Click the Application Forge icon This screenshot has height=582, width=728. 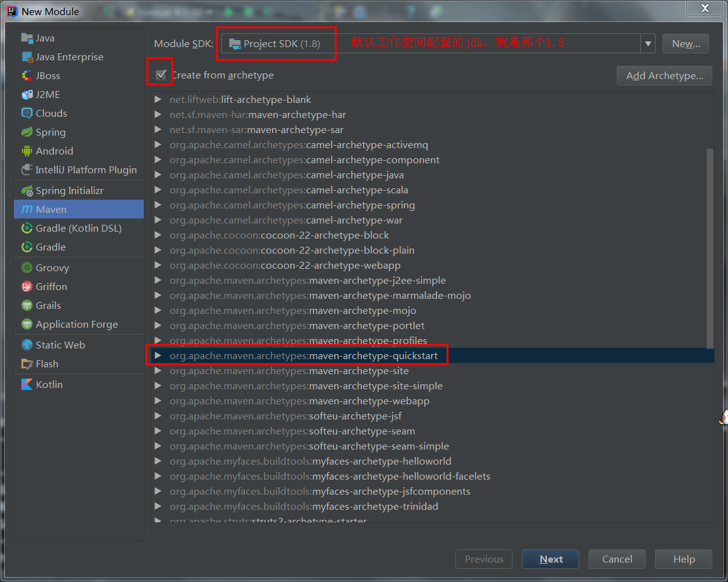pyautogui.click(x=27, y=325)
